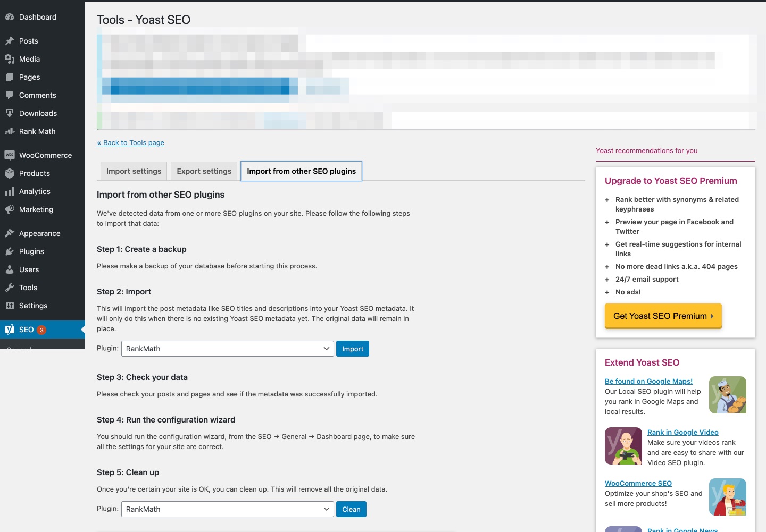Open Media via its sidebar icon
This screenshot has width=766, height=532.
[9, 59]
